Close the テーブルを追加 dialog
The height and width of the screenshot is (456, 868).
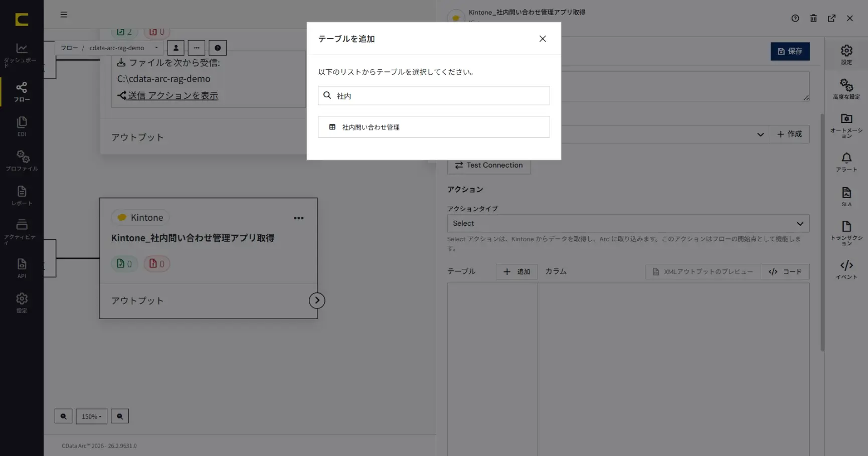[x=543, y=39]
